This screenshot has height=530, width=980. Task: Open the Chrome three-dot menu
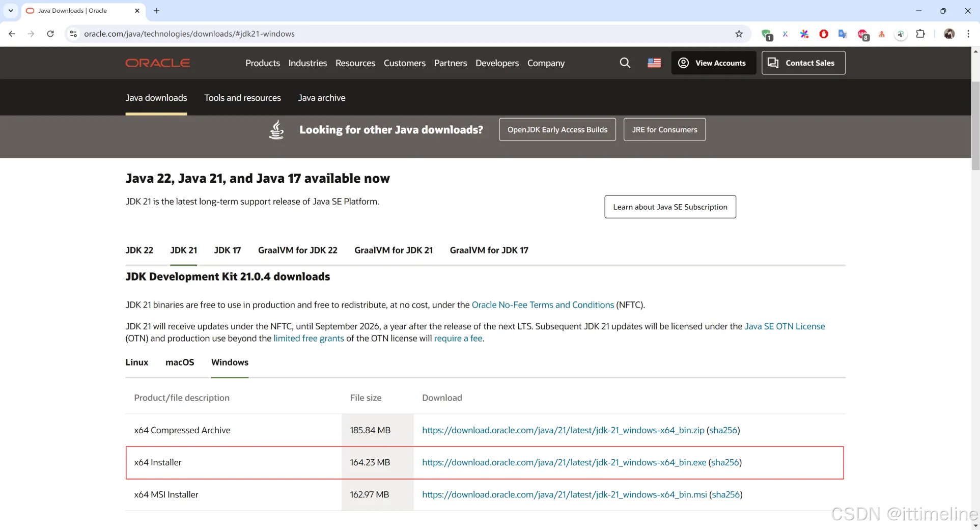[x=968, y=34]
